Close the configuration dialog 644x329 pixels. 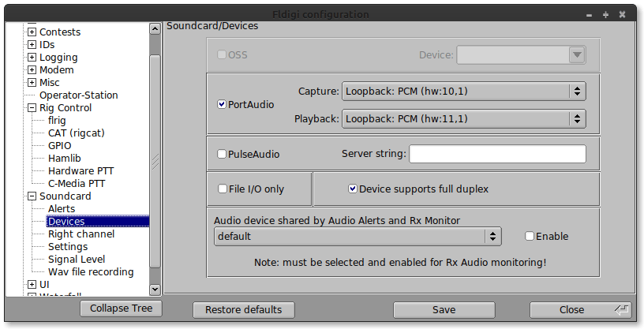(x=581, y=310)
